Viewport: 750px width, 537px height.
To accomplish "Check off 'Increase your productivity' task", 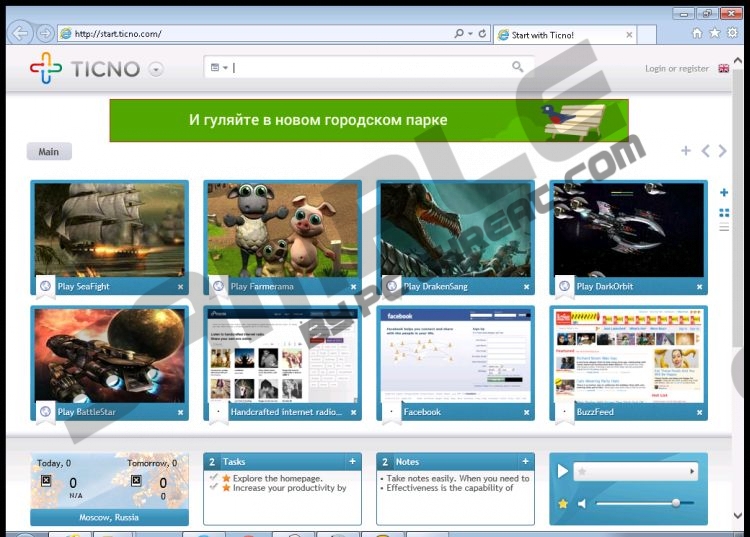I will tap(213, 489).
